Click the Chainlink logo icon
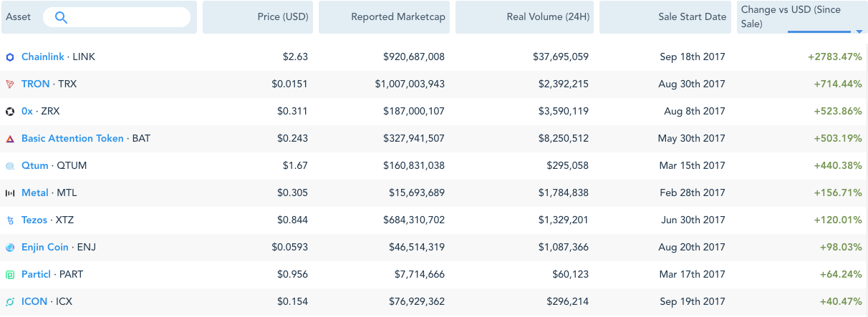 click(10, 57)
